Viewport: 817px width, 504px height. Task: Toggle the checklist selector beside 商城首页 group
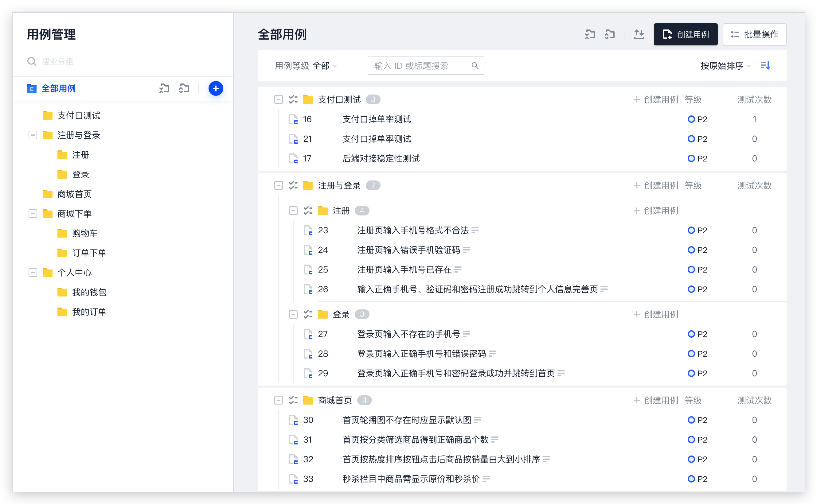(x=293, y=400)
